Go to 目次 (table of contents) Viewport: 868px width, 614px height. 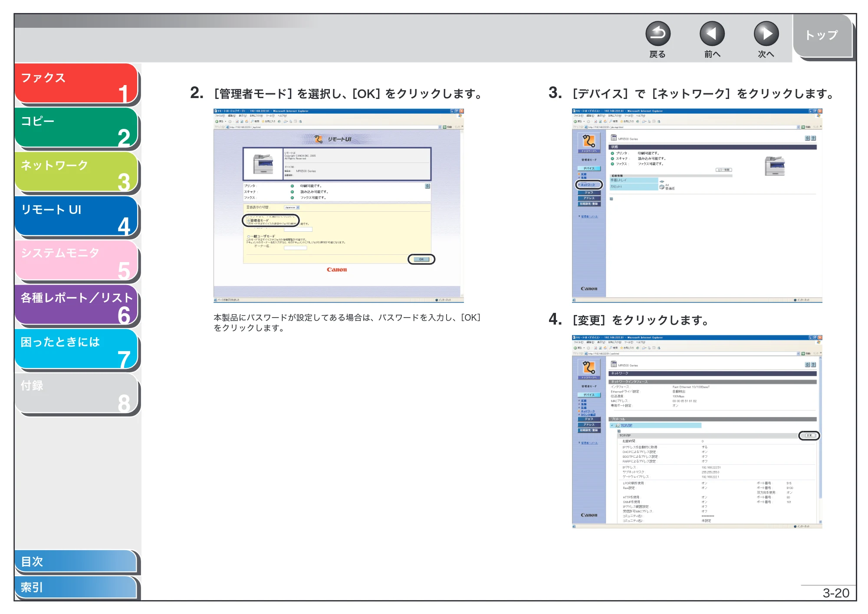coord(76,561)
